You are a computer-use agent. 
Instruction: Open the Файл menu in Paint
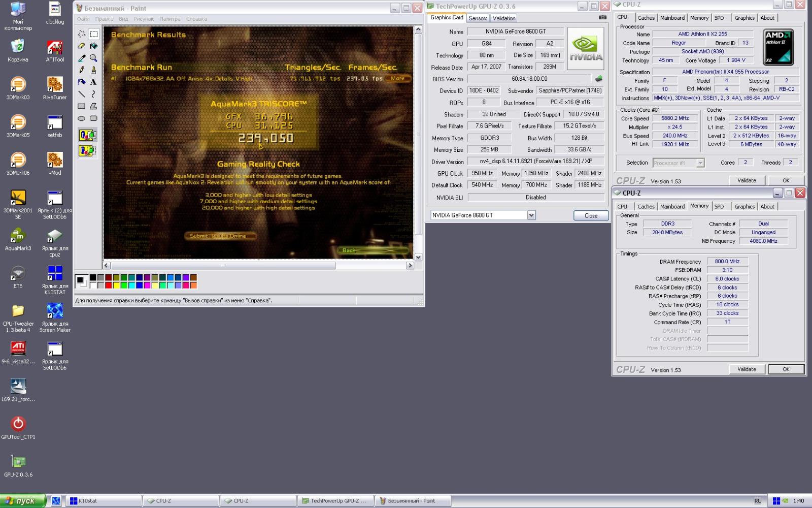pyautogui.click(x=83, y=19)
